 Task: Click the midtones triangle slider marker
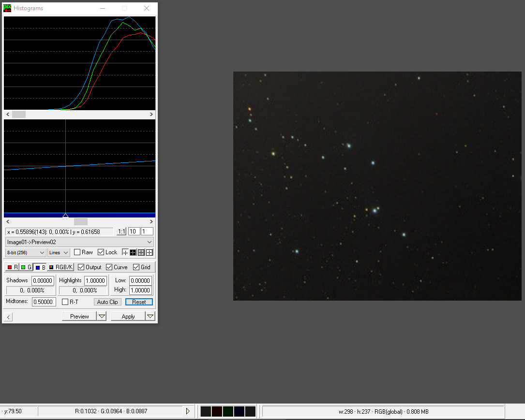tap(65, 216)
